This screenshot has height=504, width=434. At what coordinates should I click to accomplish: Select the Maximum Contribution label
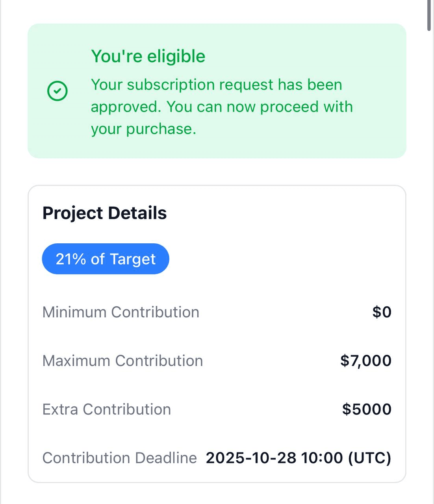(122, 361)
